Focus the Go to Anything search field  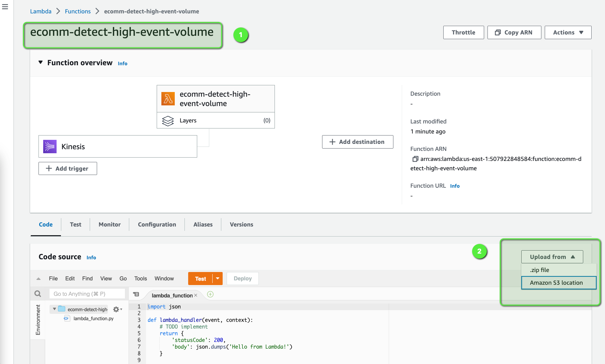tap(87, 294)
